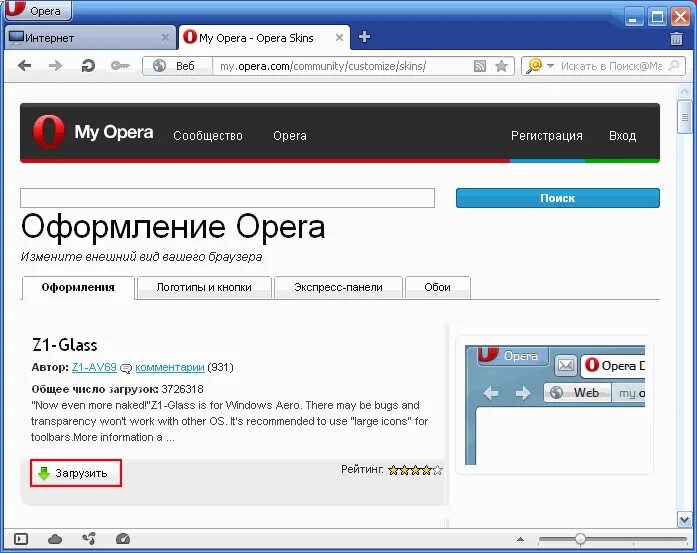Click the magnifier icon in the search box
Image resolution: width=697 pixels, height=553 pixels.
pos(674,66)
